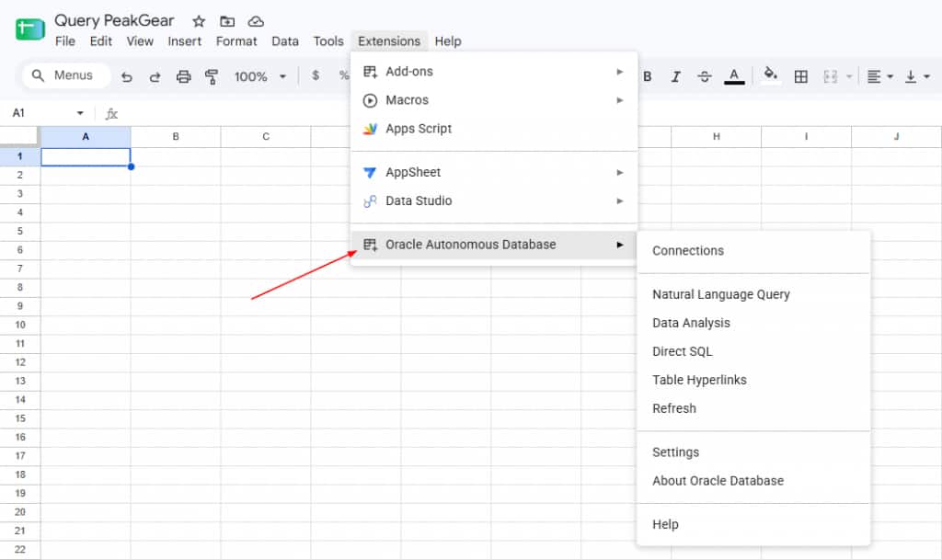942x560 pixels.
Task: Open the move to folder icon
Action: pyautogui.click(x=227, y=21)
